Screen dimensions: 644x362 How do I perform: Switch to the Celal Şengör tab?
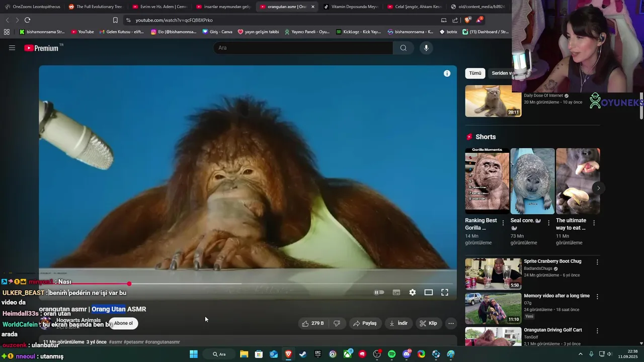(x=415, y=7)
